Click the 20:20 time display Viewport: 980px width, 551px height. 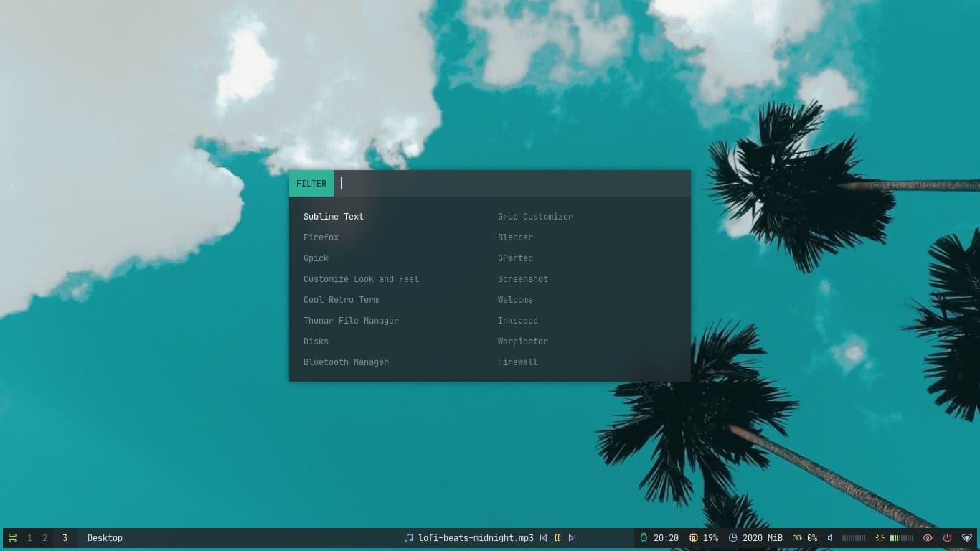click(x=666, y=538)
